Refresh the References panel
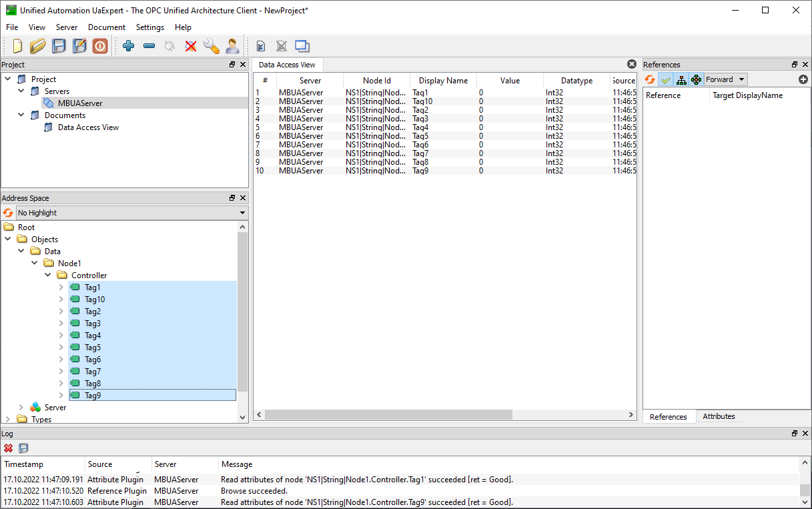This screenshot has width=812, height=509. click(650, 79)
